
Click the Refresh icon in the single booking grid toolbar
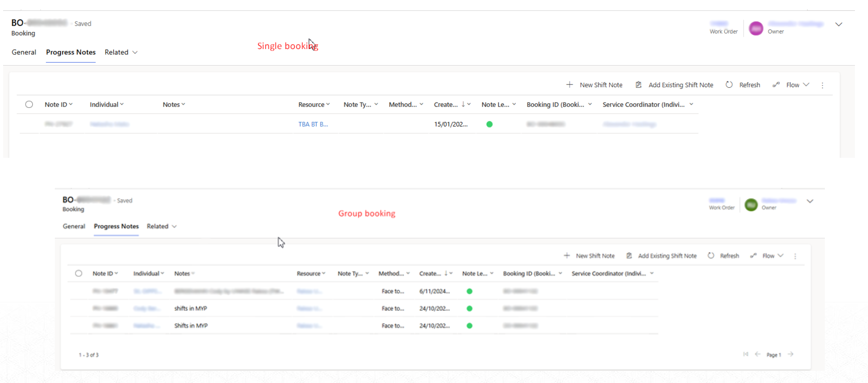729,85
